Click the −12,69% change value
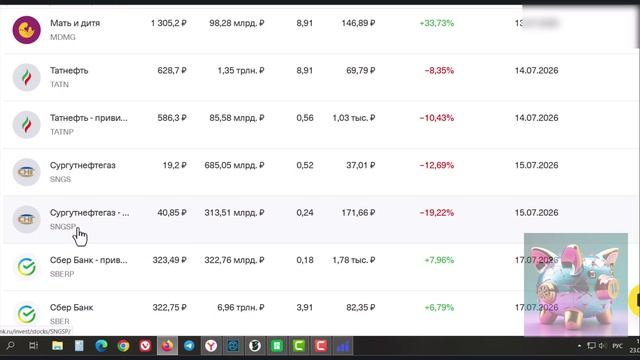The image size is (640, 360). (437, 165)
